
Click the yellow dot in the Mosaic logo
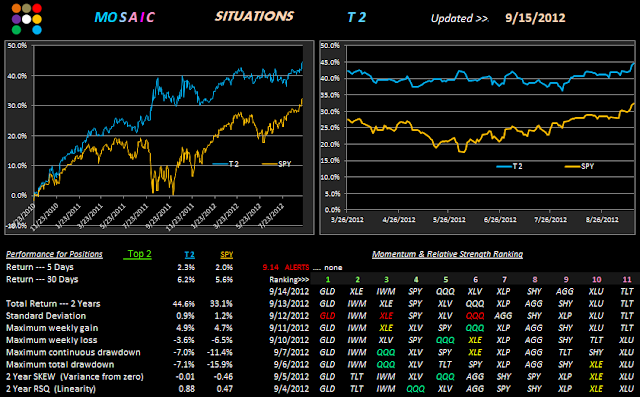point(37,19)
